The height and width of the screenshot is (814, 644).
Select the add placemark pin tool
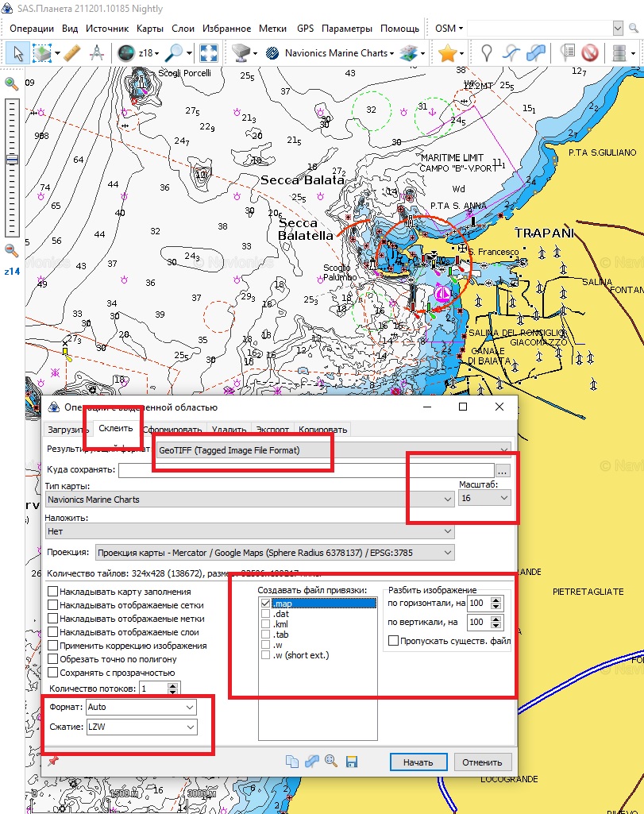pyautogui.click(x=487, y=53)
